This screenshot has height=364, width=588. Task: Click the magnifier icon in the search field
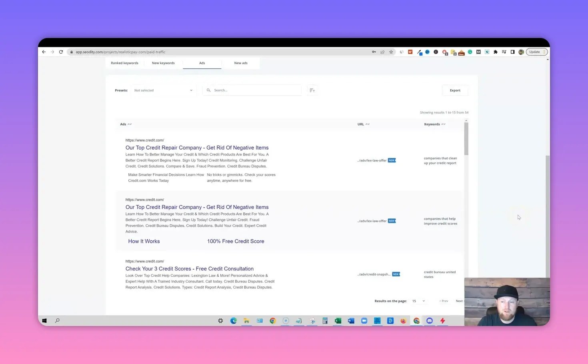(208, 90)
